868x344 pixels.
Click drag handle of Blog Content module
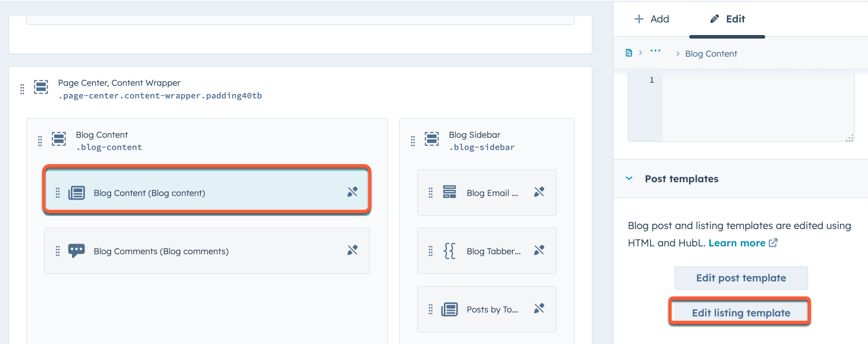tap(57, 192)
